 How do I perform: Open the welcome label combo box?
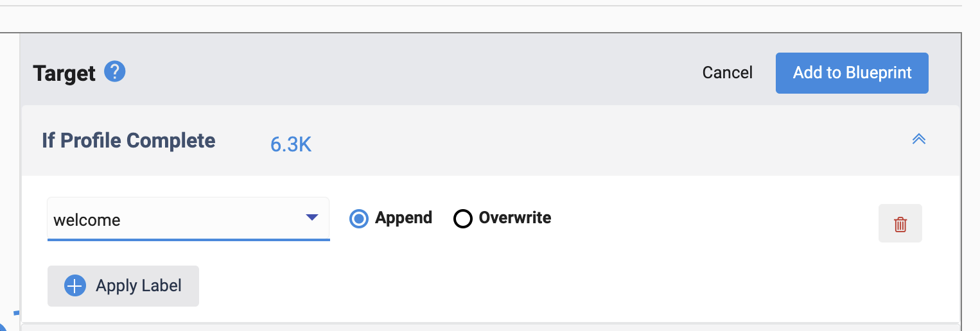point(189,219)
